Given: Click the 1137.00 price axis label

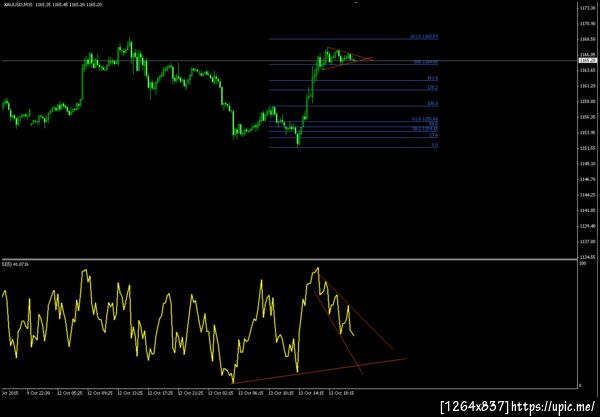Looking at the screenshot, I should (x=587, y=241).
